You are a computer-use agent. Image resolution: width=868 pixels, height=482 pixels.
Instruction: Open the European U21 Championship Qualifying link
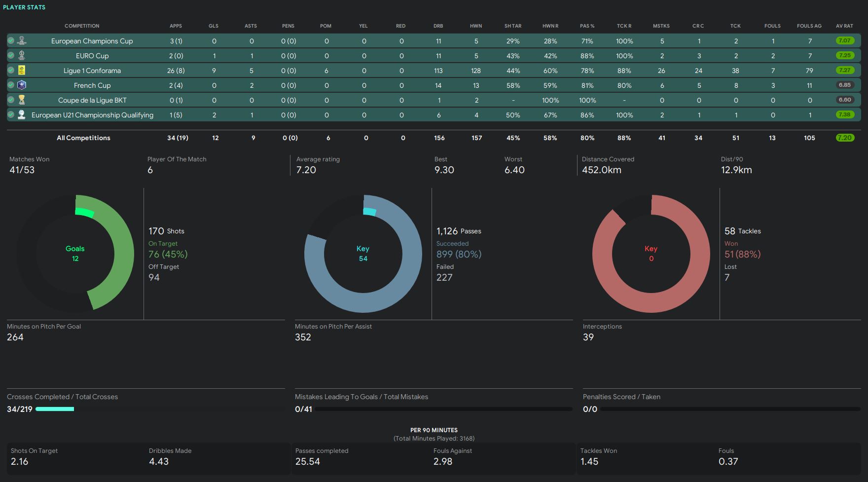click(92, 115)
